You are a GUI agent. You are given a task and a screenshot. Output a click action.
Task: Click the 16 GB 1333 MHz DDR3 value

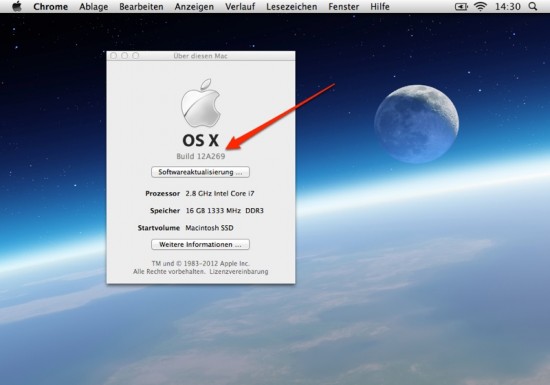224,210
